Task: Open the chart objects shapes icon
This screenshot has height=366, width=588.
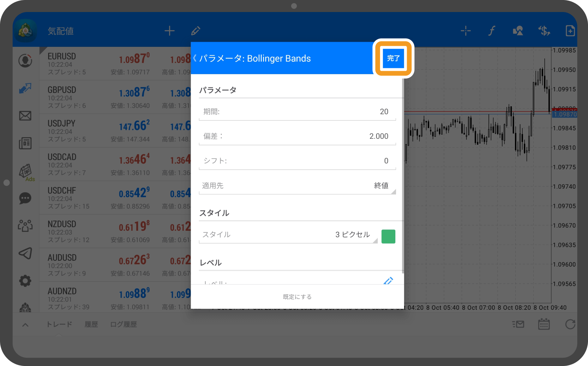Action: pyautogui.click(x=518, y=31)
